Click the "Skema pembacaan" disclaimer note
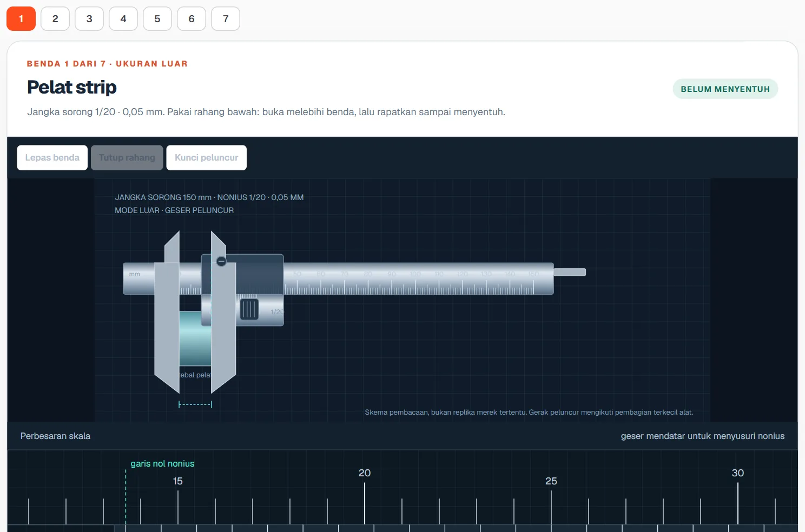 click(529, 412)
